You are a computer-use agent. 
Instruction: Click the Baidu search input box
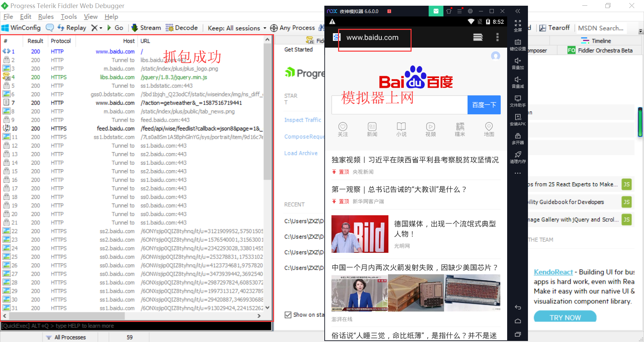pos(399,105)
